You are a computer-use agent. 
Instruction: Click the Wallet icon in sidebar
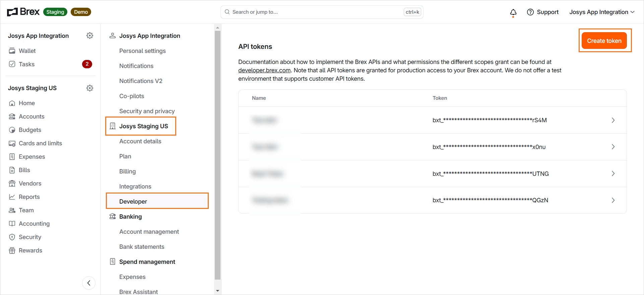[12, 51]
